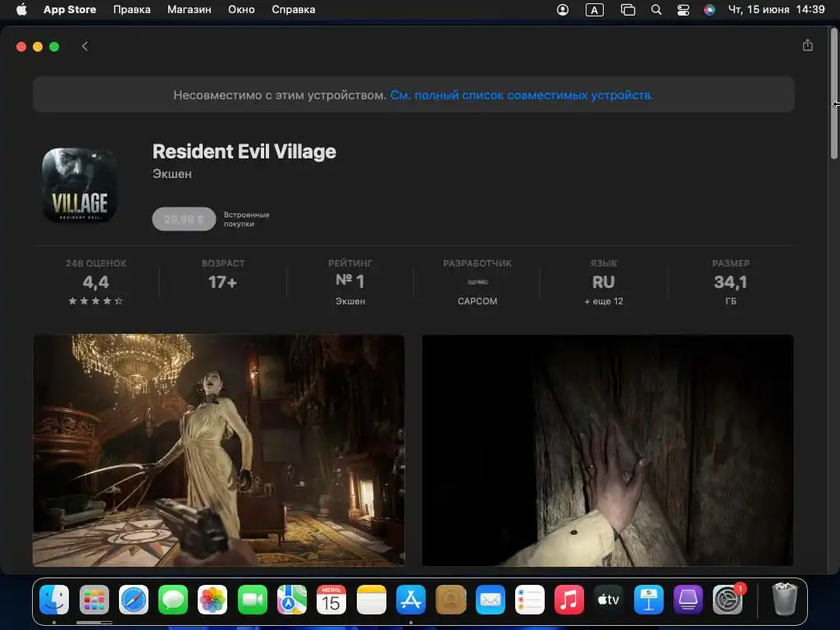Launch FaceTime from the Dock
Viewport: 840px width, 630px height.
point(253,600)
